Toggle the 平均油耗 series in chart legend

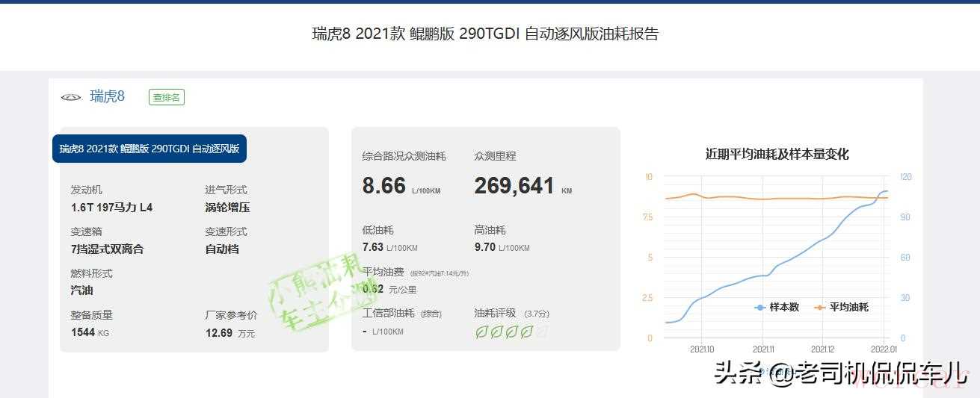point(848,307)
